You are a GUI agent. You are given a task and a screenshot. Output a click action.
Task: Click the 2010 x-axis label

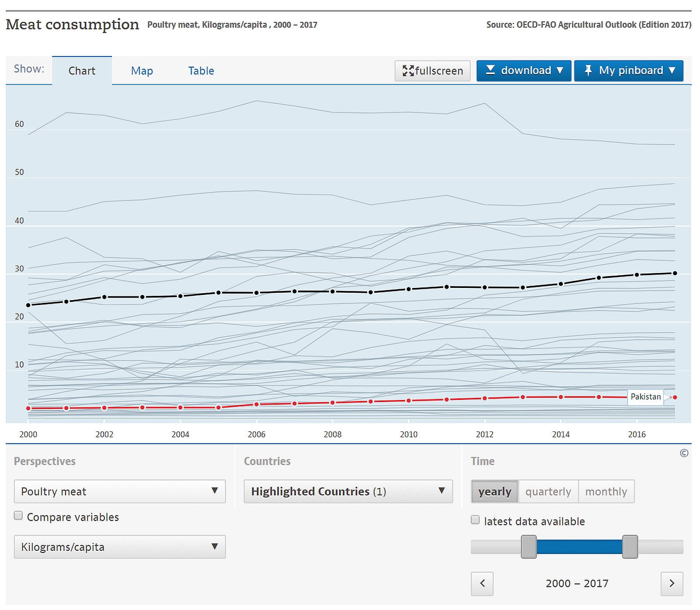click(x=409, y=434)
